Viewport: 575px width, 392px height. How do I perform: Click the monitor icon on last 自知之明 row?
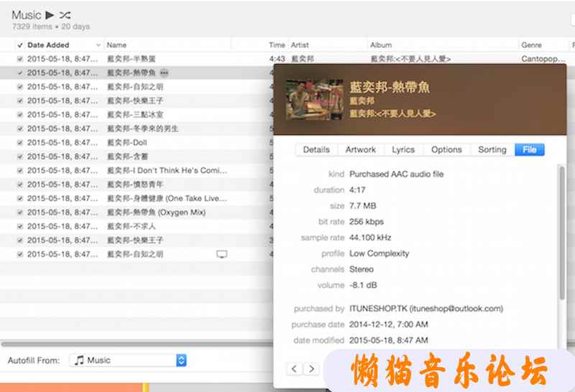pyautogui.click(x=222, y=254)
